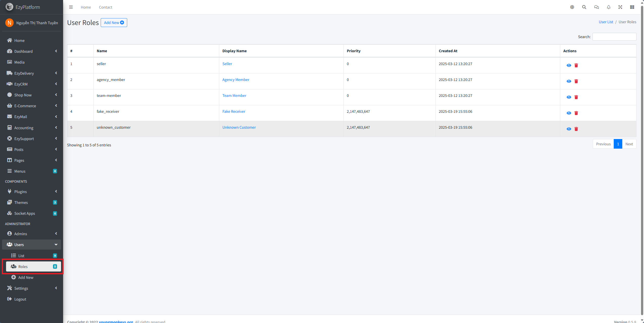This screenshot has width=644, height=323.
Task: Open the notifications bell icon
Action: pyautogui.click(x=609, y=7)
